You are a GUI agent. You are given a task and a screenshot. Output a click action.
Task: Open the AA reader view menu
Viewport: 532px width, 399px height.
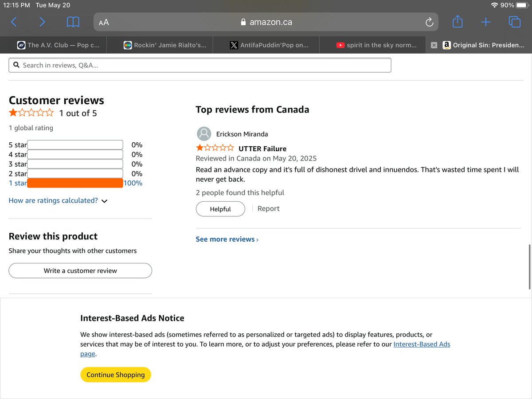(104, 22)
